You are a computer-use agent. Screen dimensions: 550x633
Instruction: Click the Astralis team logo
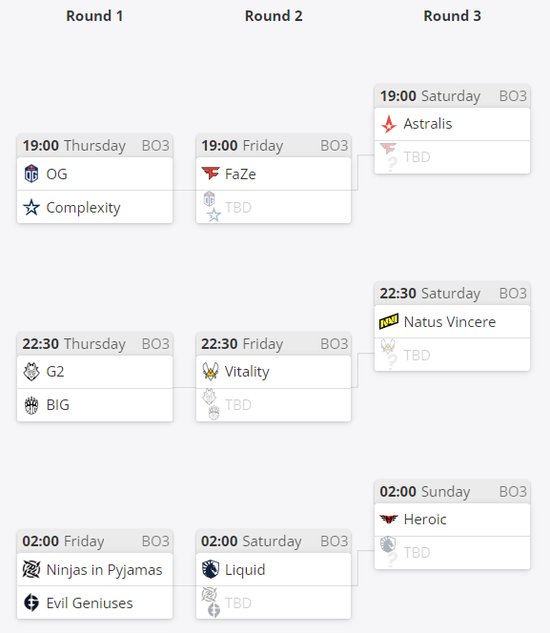389,124
